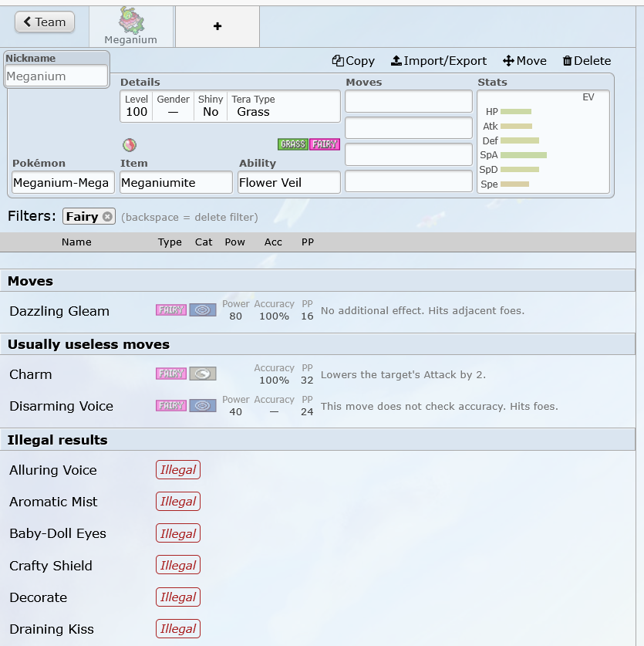Viewport: 644px width, 646px height.
Task: Click the SpA stat bar
Action: click(524, 155)
